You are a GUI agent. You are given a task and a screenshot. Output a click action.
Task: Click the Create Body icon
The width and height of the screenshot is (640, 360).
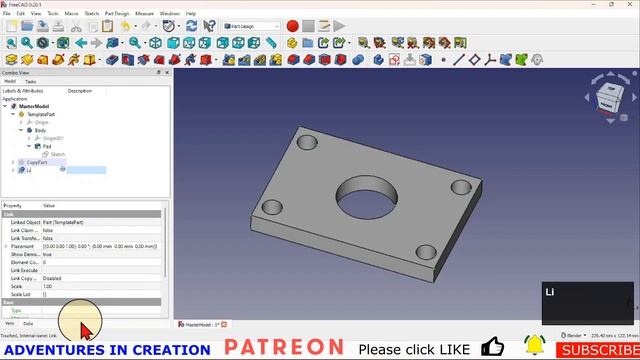click(378, 60)
